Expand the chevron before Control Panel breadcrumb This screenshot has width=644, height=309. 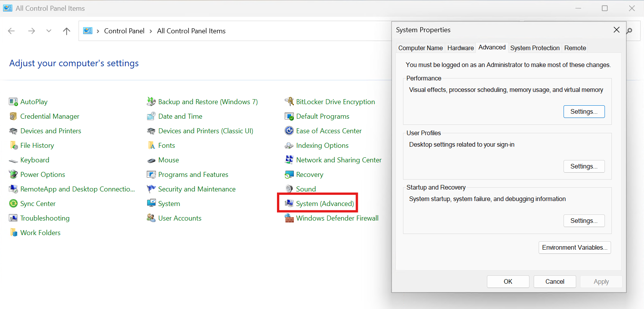pyautogui.click(x=98, y=31)
